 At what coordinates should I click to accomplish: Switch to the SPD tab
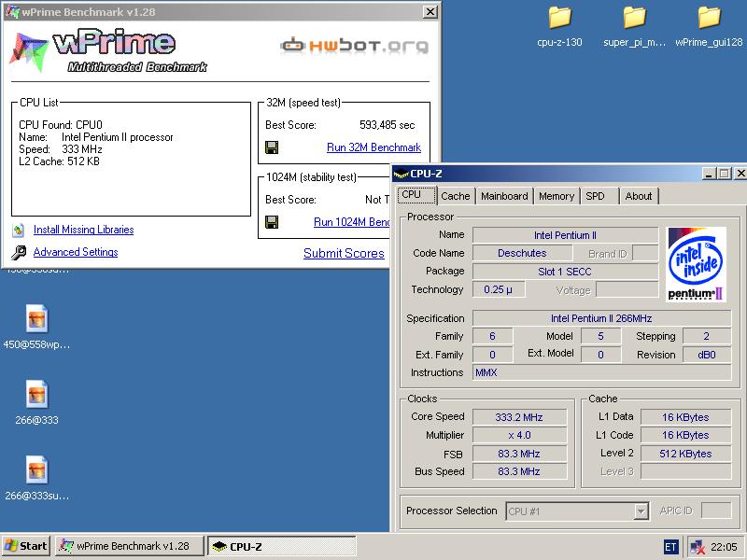[599, 196]
